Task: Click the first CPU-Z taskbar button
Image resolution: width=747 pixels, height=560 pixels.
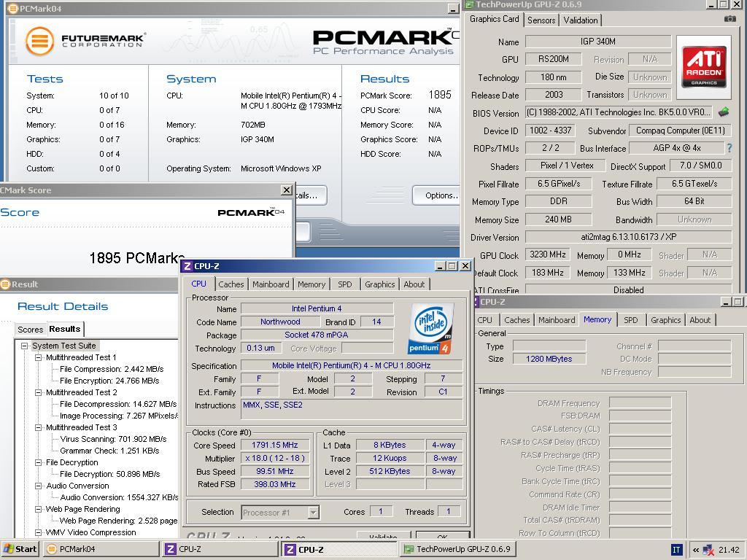Action: (x=220, y=550)
